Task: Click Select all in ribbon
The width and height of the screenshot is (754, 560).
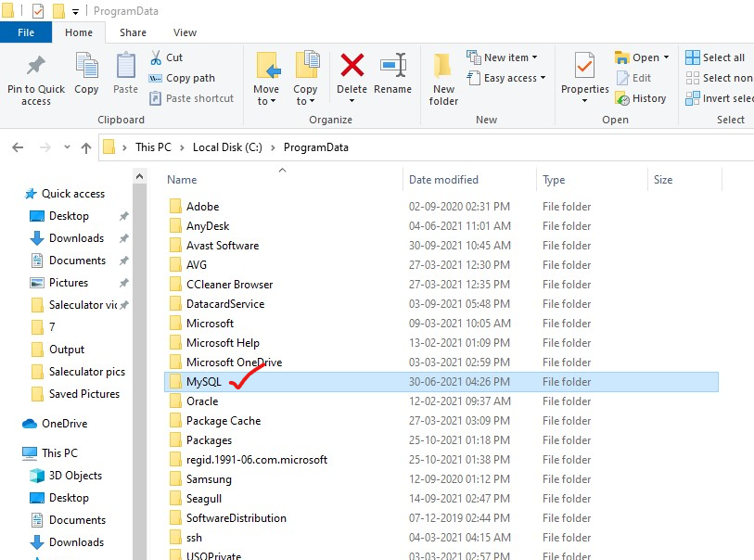Action: pyautogui.click(x=715, y=57)
